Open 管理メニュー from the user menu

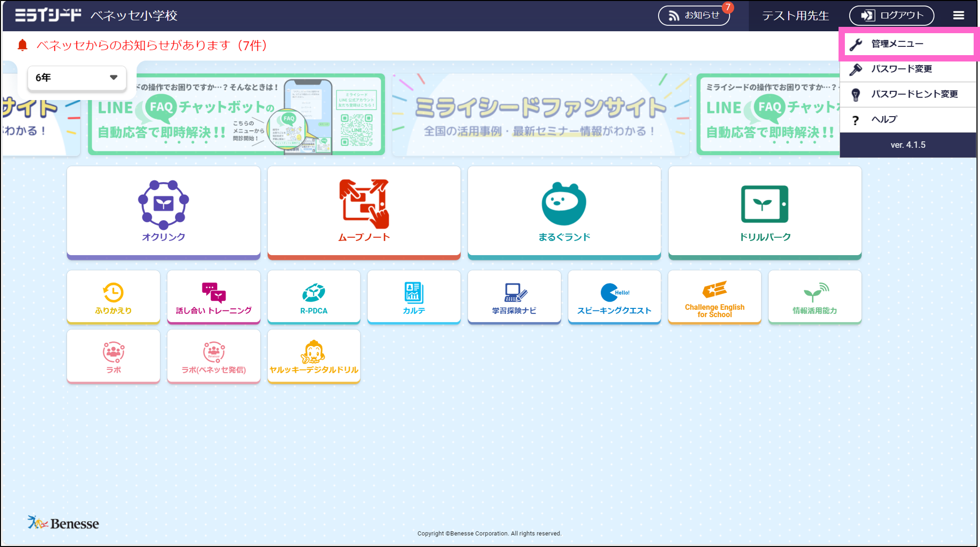907,43
